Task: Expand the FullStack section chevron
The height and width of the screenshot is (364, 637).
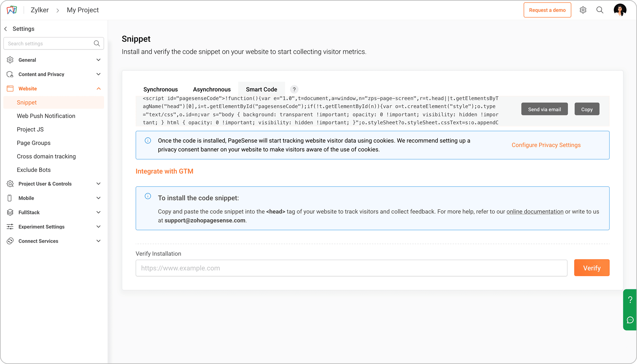Action: point(98,212)
